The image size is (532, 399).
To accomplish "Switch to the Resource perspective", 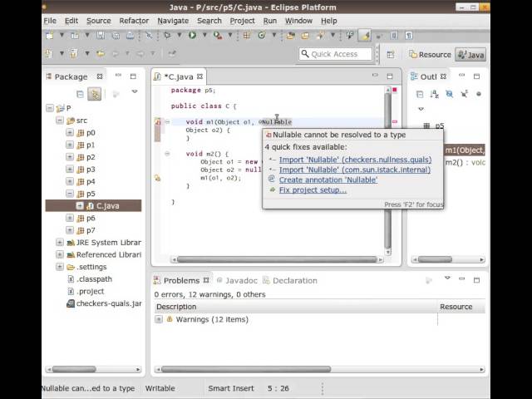I will coord(430,55).
